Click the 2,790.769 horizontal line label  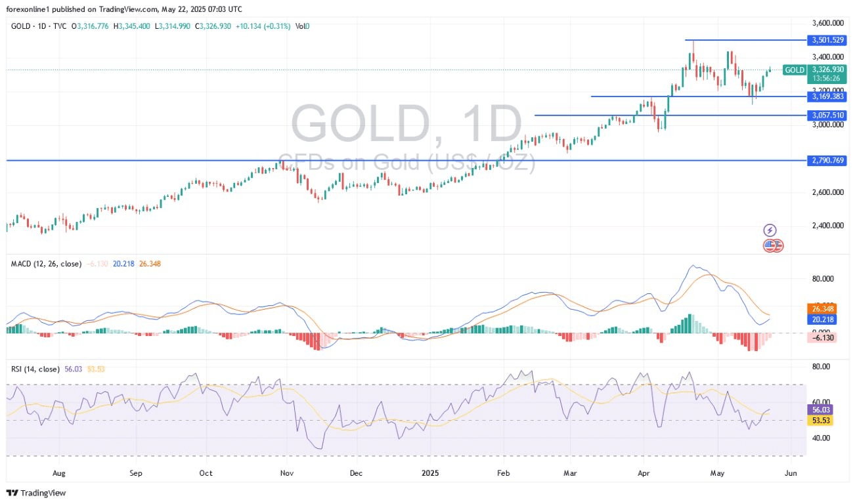828,160
